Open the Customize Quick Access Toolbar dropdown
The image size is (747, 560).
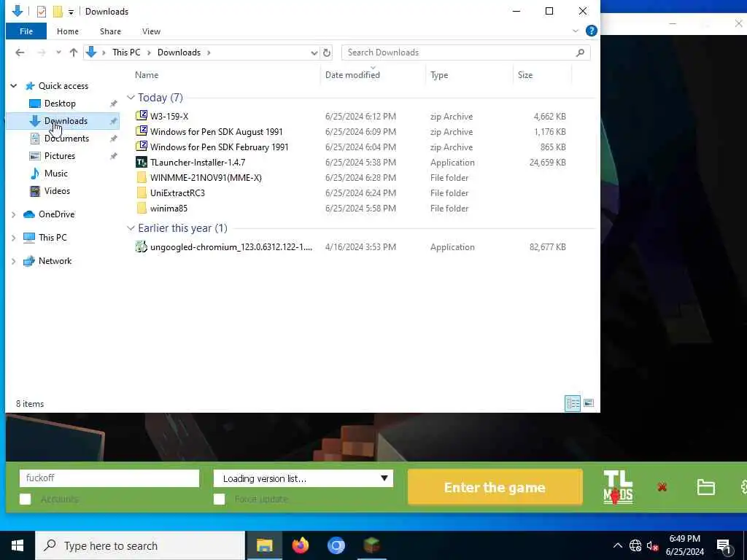71,12
